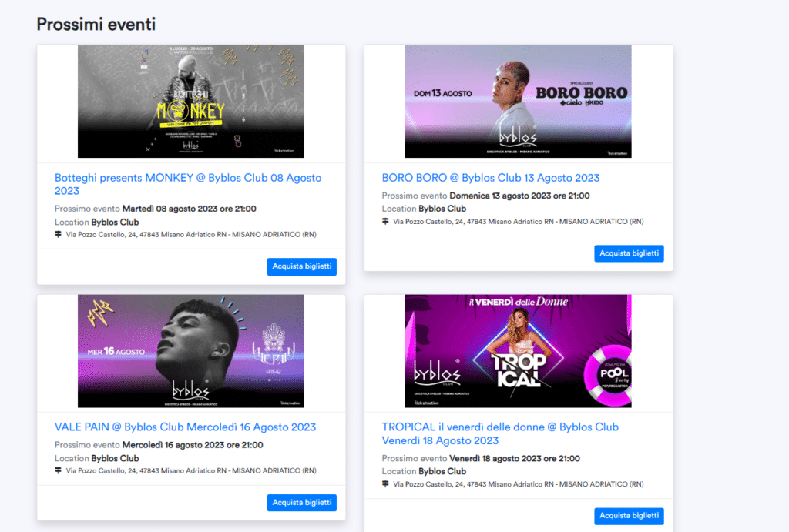Click the Via Pozzo Castello address in BORO BORO card
The height and width of the screenshot is (532, 789).
pos(519,221)
